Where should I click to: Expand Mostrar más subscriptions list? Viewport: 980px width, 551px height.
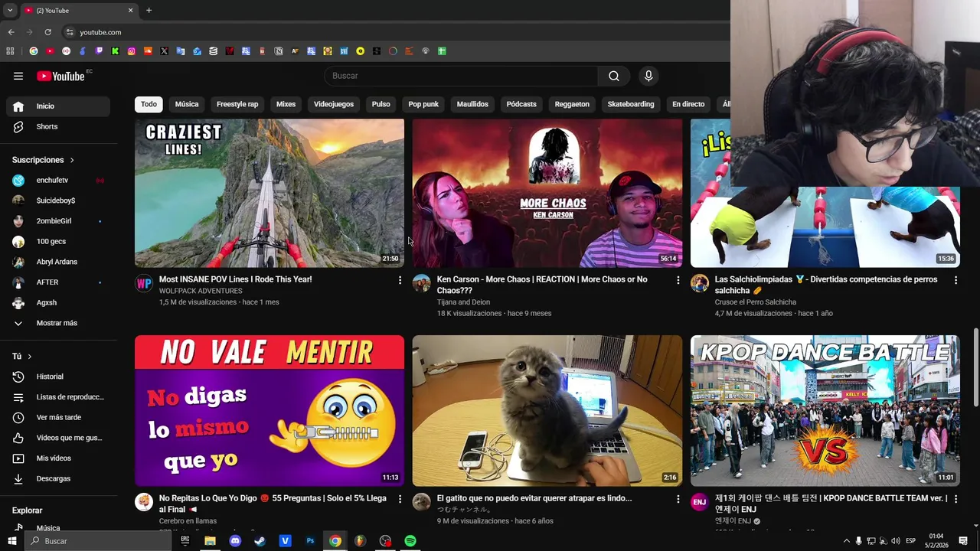click(58, 323)
